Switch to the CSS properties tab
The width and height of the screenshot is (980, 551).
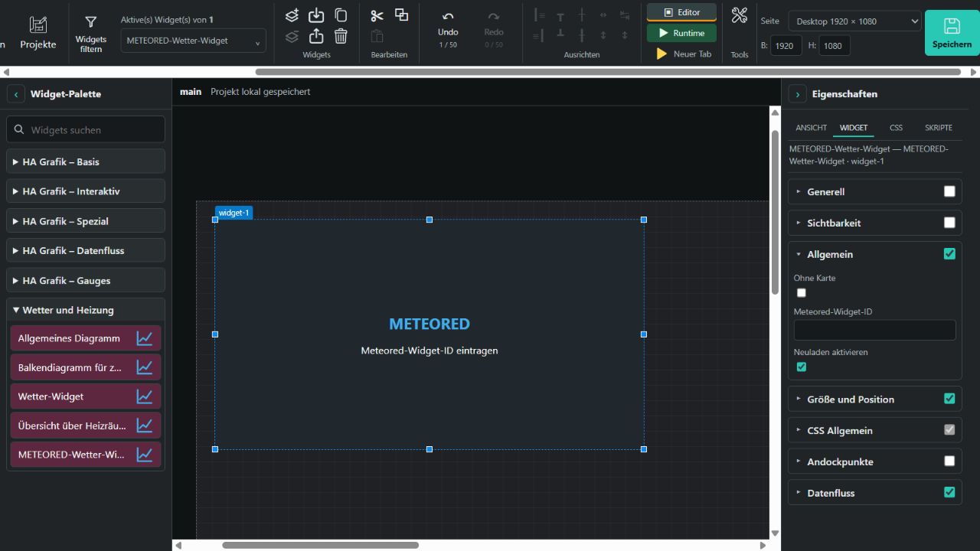pyautogui.click(x=896, y=127)
